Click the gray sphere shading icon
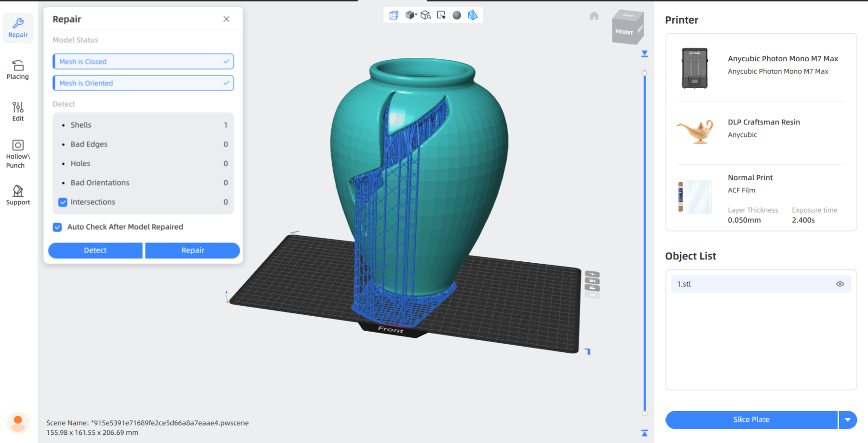Viewport: 868px width, 443px height. pos(457,15)
